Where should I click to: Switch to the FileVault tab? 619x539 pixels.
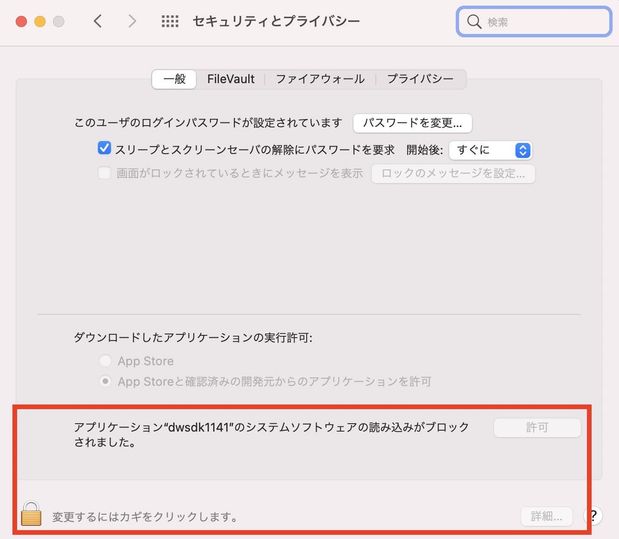click(x=231, y=79)
